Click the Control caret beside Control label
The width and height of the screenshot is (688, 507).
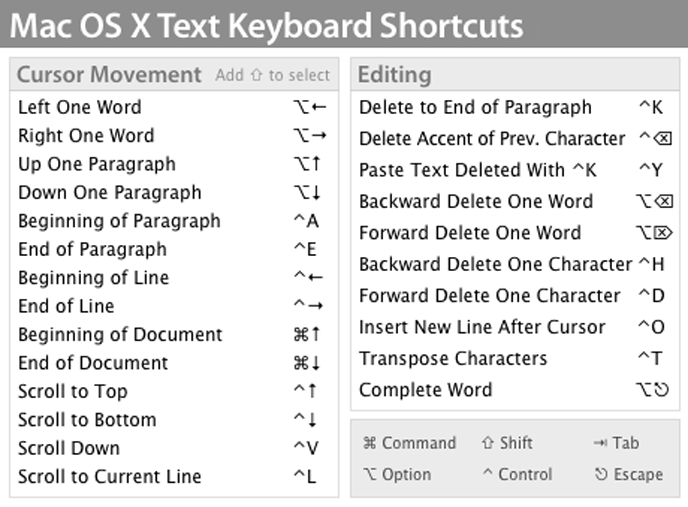(x=488, y=474)
